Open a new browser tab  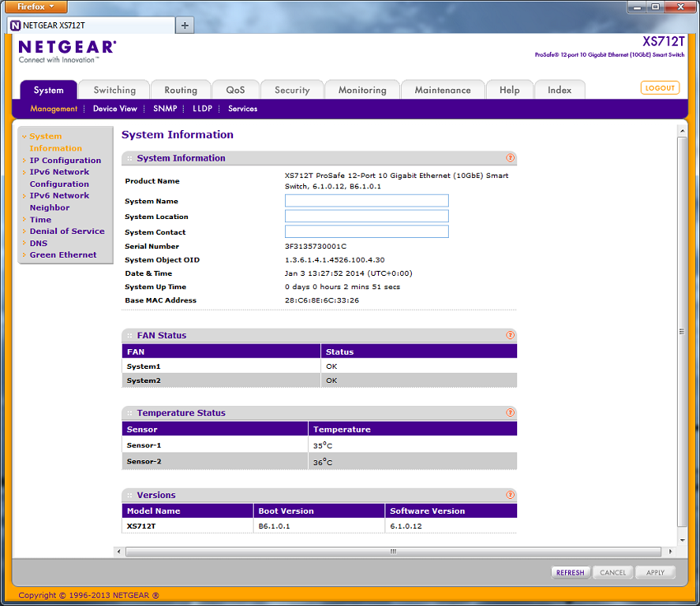tap(184, 26)
